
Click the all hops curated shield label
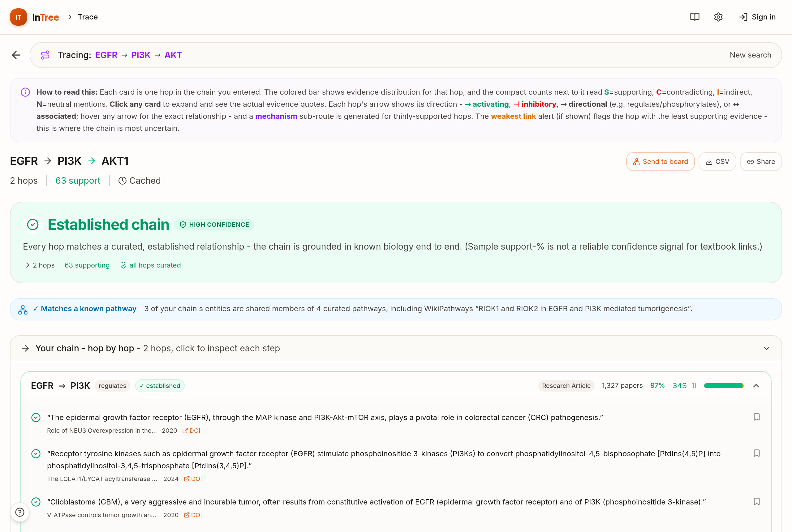pyautogui.click(x=151, y=265)
